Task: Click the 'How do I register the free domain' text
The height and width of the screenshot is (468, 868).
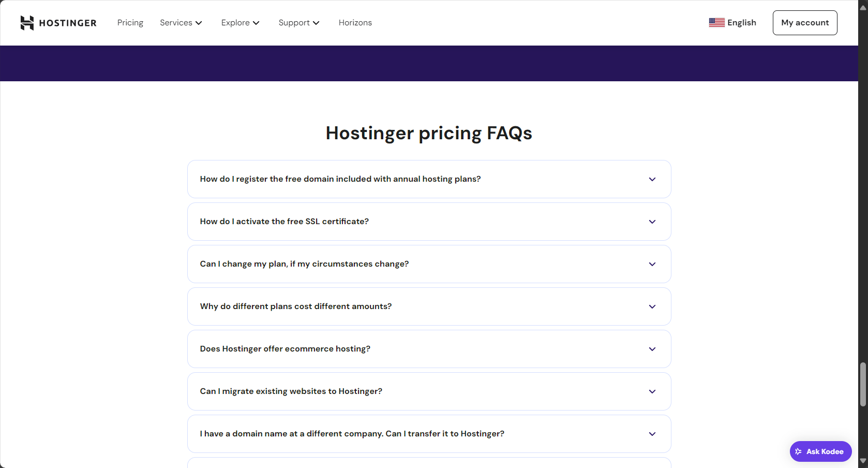Action: 340,179
